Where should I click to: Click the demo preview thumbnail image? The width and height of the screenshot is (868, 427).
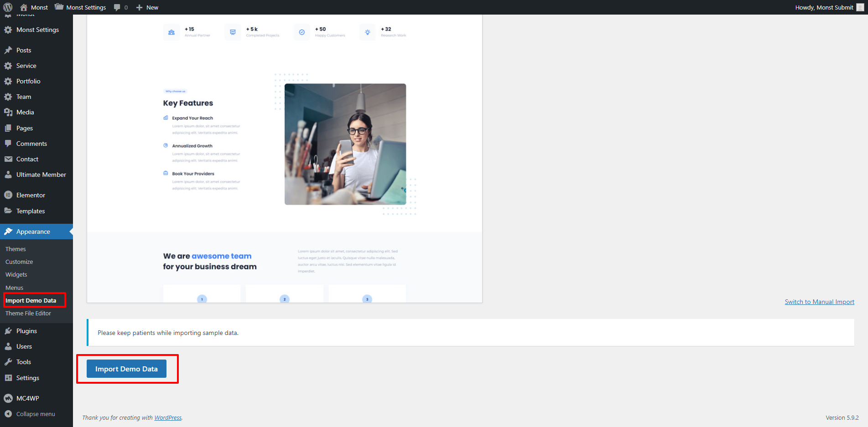[284, 159]
